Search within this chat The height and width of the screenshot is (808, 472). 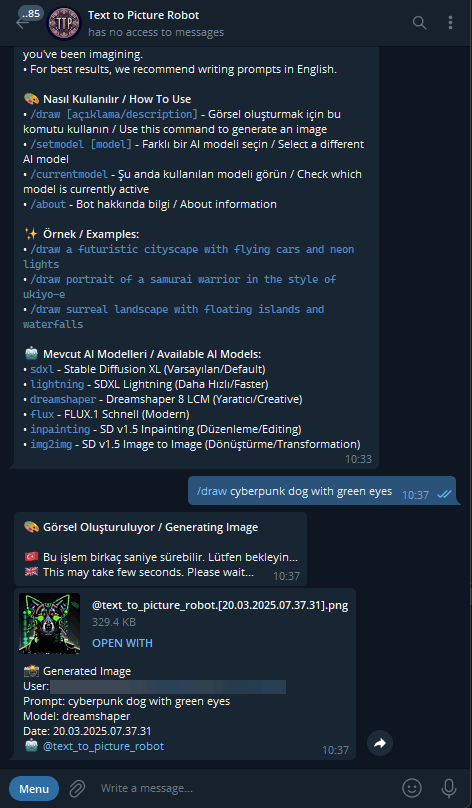419,23
